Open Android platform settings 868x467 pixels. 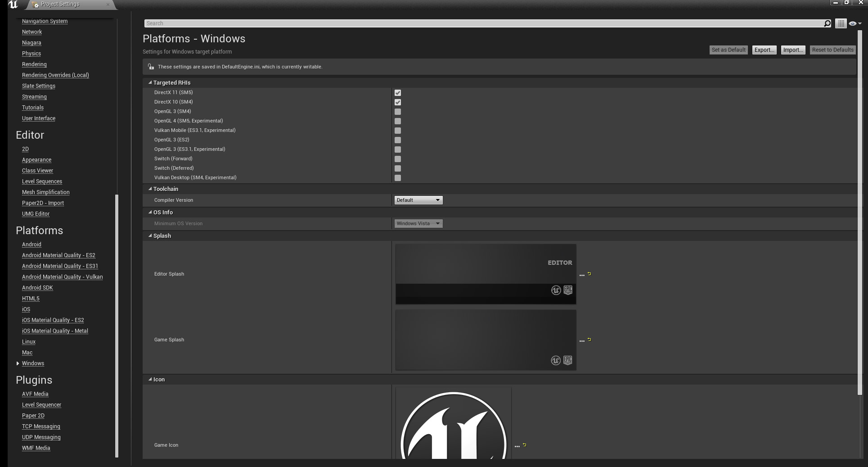point(31,245)
